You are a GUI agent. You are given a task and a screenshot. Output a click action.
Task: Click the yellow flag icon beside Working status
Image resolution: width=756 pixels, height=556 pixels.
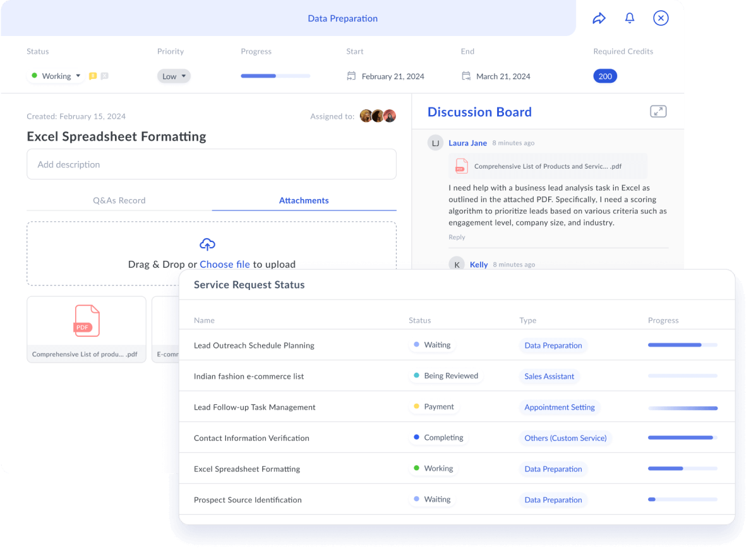pos(93,76)
